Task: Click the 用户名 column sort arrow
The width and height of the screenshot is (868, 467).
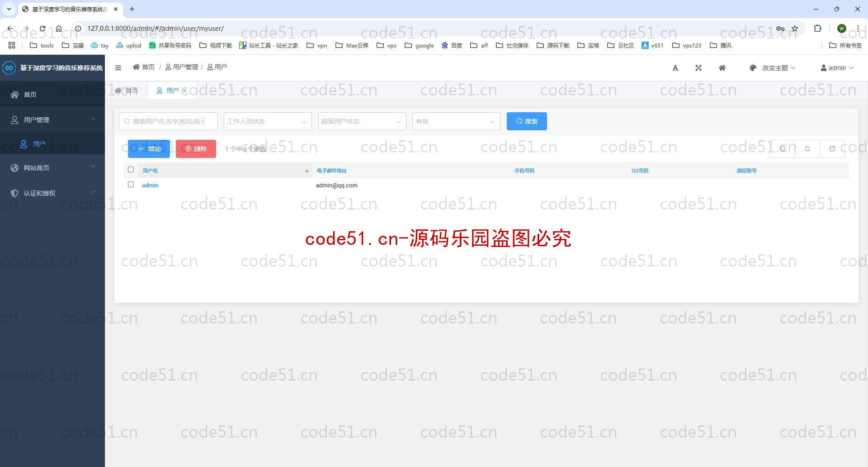Action: click(307, 171)
